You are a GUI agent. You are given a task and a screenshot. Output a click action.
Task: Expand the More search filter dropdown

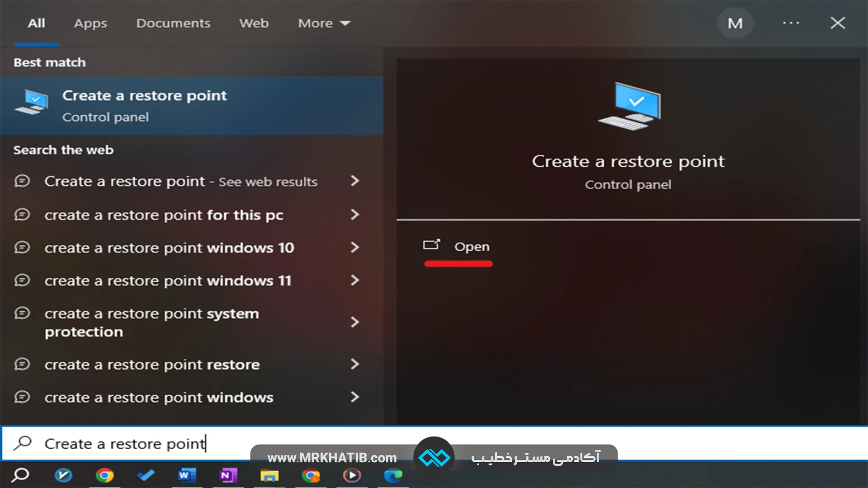[324, 23]
